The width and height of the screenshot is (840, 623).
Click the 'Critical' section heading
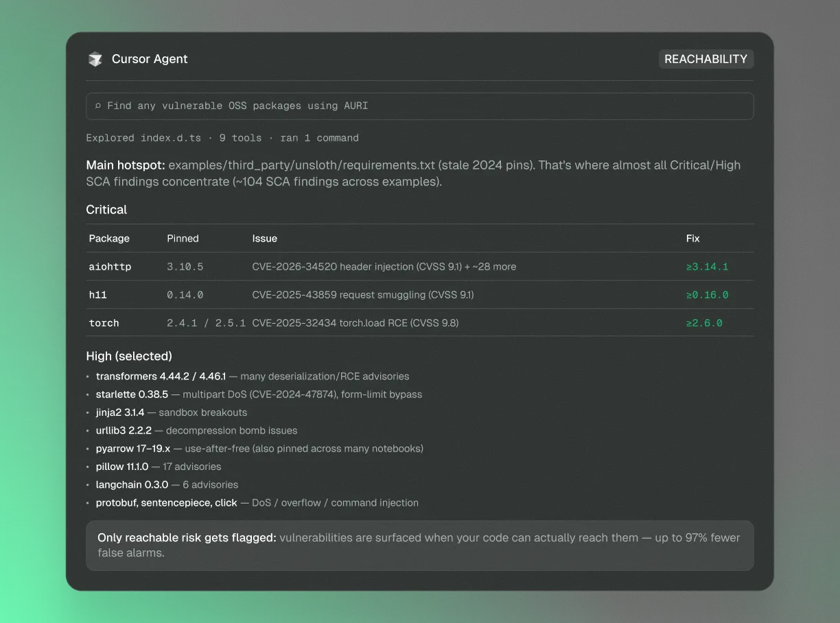106,210
